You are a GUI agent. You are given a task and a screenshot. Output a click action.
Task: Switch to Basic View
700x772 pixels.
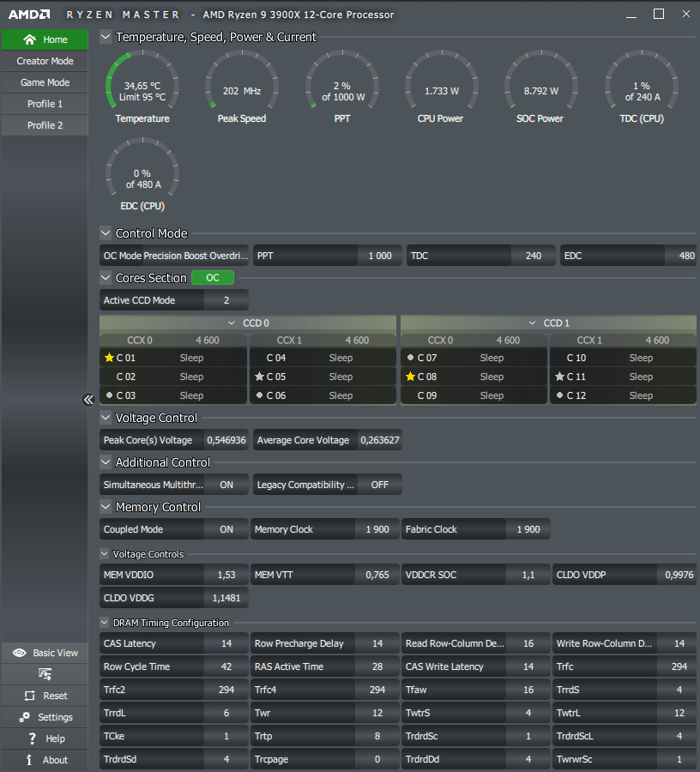(45, 653)
